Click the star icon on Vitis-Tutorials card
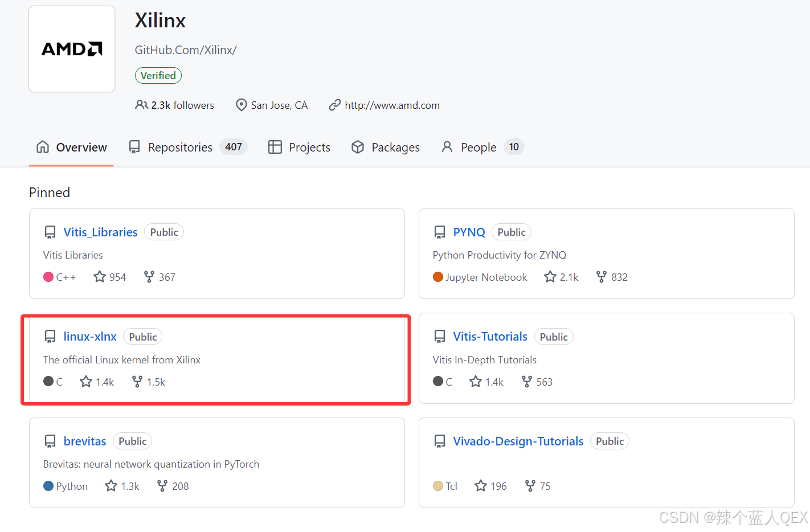Image resolution: width=810 pixels, height=532 pixels. (476, 382)
